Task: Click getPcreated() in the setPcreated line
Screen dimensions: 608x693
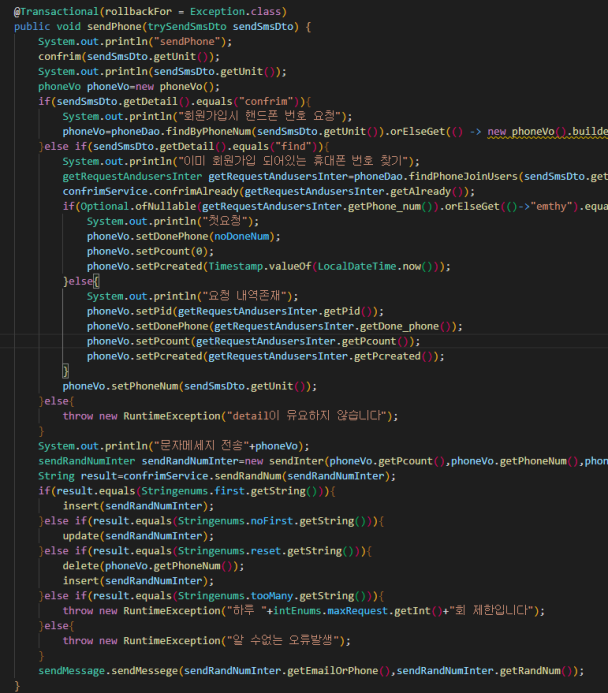Action: click(x=393, y=356)
